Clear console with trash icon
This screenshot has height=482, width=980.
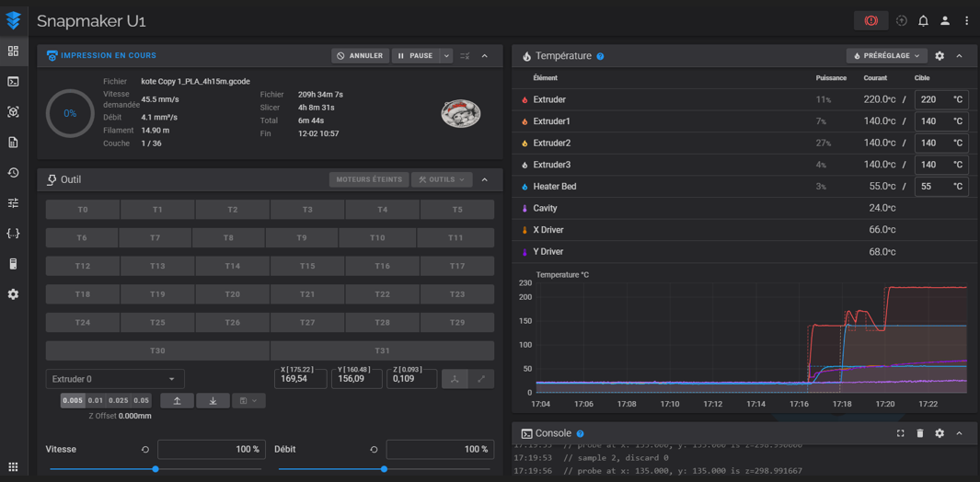point(920,433)
